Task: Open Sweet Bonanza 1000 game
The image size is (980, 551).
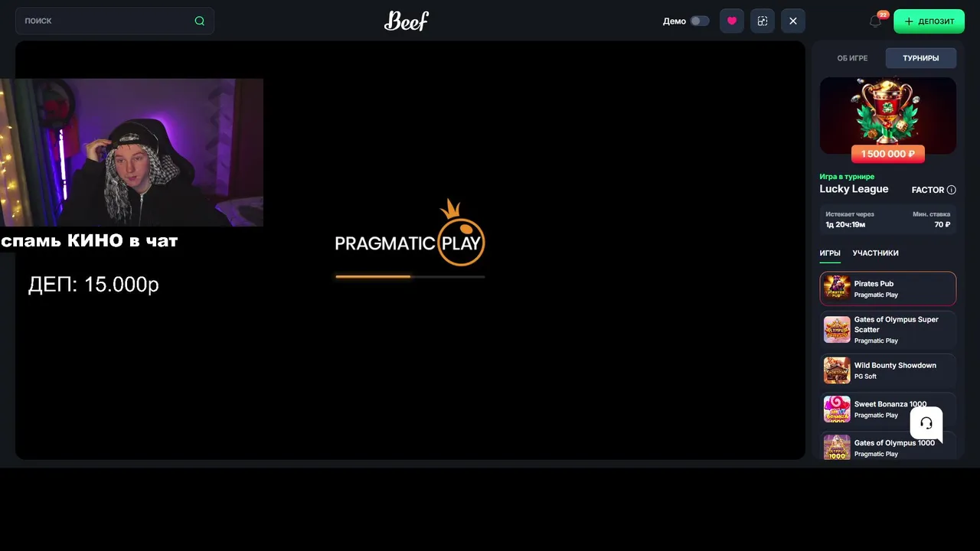Action: (x=888, y=409)
